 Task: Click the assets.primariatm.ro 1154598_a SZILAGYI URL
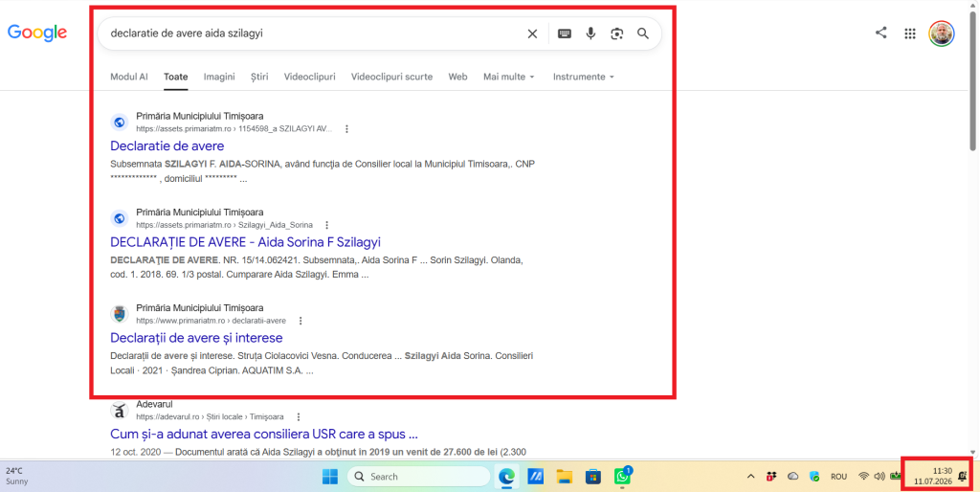pos(234,129)
